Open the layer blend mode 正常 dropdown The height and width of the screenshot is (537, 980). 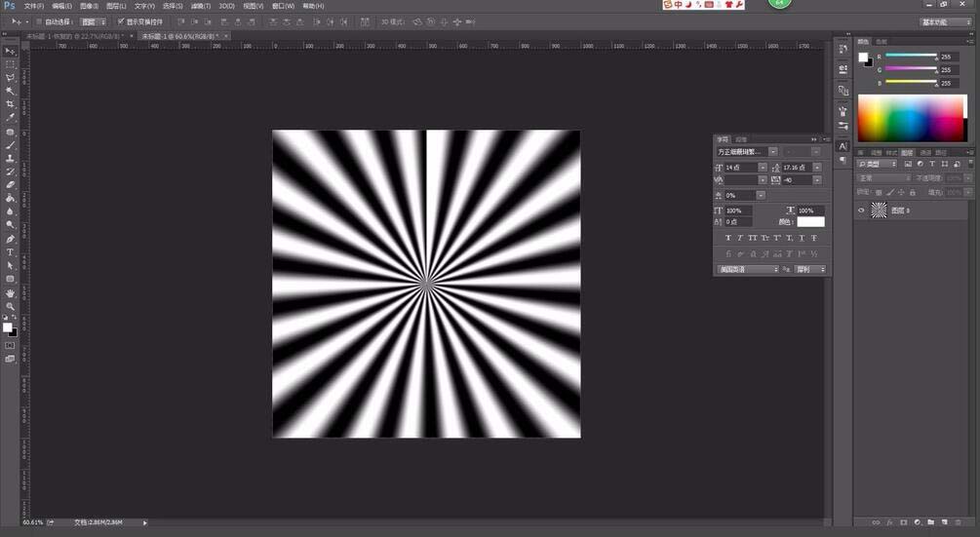point(883,178)
